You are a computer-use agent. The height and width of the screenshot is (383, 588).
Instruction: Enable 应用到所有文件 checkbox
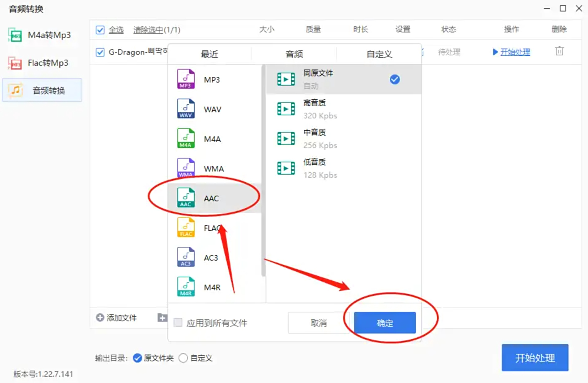(178, 322)
